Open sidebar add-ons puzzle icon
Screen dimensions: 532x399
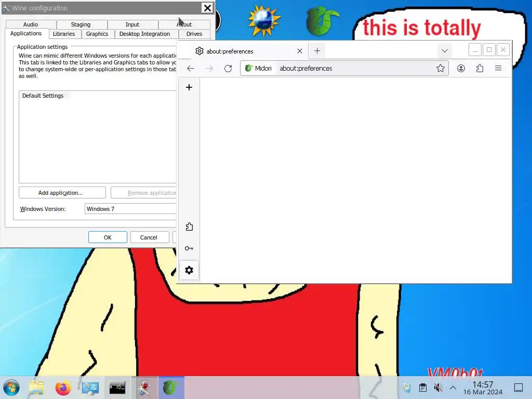[189, 227]
